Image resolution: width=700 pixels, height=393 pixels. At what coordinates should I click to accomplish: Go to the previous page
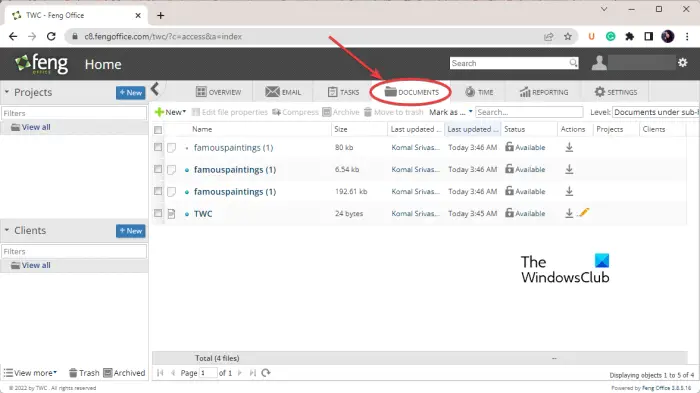click(x=173, y=372)
